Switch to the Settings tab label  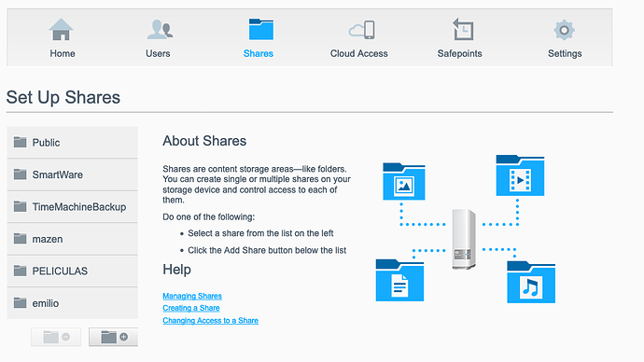click(x=565, y=53)
